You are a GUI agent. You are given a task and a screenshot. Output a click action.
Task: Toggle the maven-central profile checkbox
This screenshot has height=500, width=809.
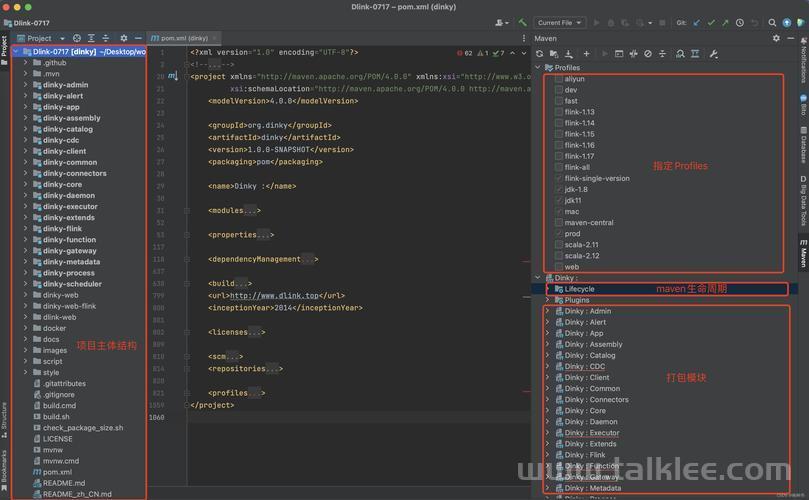coord(559,223)
